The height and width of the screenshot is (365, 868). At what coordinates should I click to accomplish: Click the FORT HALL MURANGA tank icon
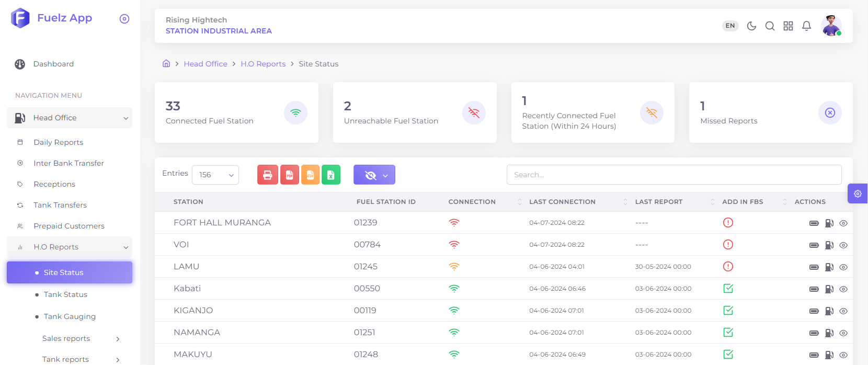(814, 223)
